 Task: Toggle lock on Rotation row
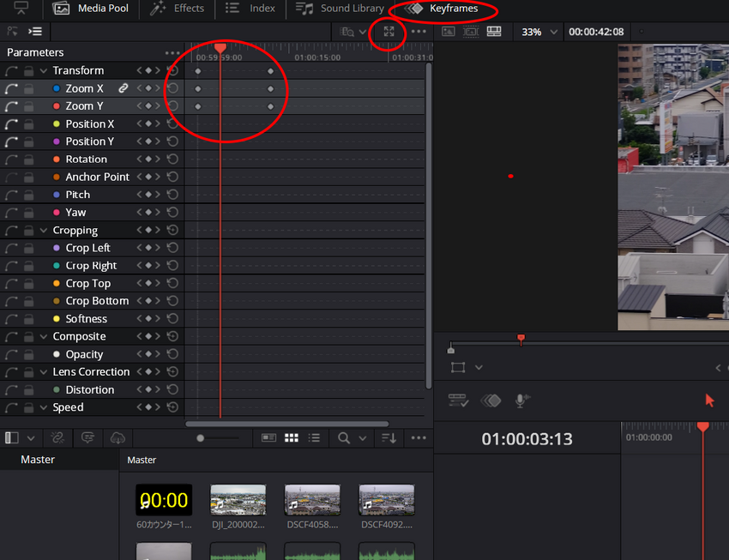tap(29, 160)
